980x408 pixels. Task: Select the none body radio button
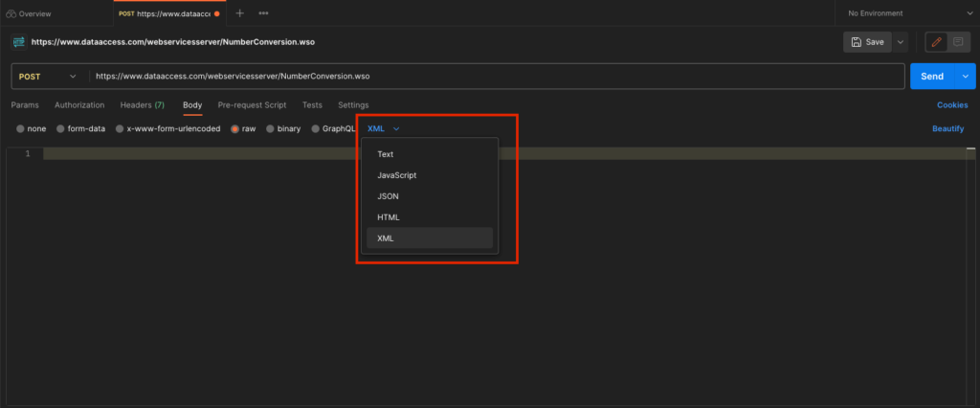[x=21, y=128]
